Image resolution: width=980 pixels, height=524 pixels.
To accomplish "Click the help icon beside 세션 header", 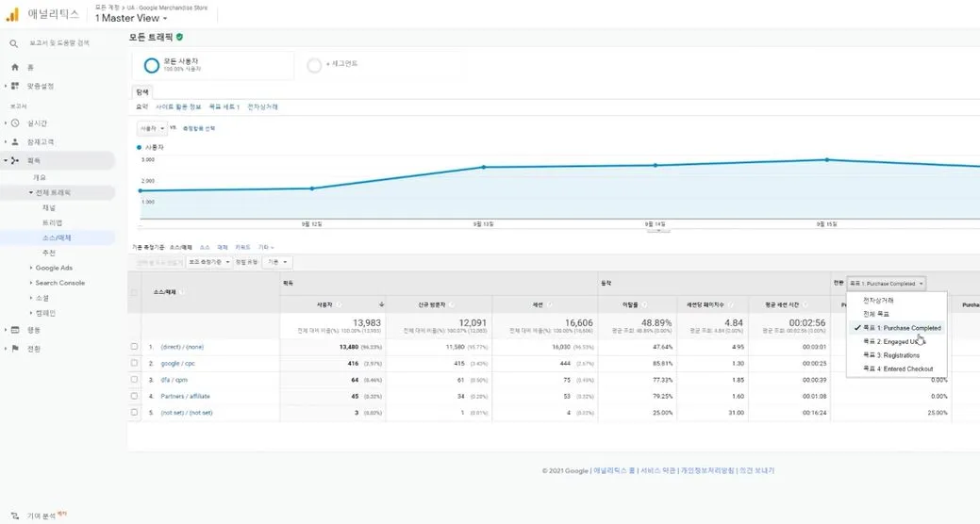I will click(549, 304).
